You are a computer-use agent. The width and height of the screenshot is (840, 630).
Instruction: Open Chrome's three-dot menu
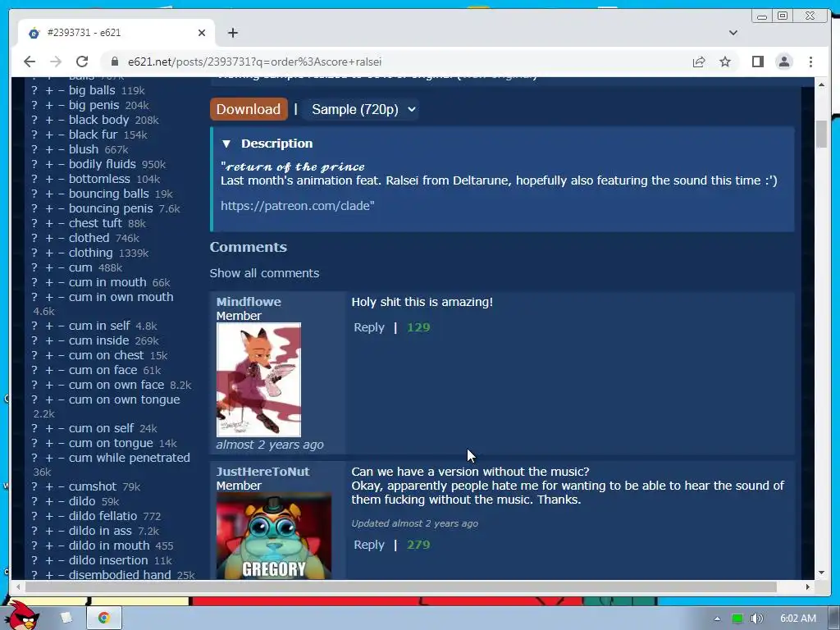(810, 62)
